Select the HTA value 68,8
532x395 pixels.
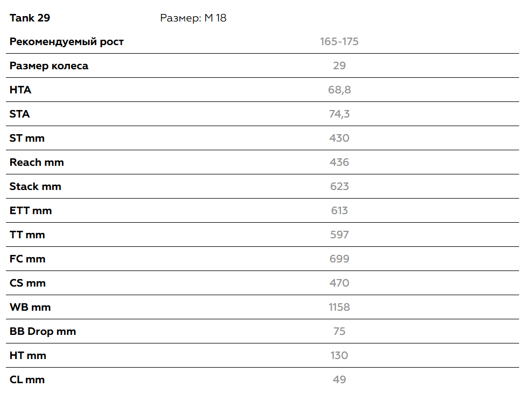339,90
